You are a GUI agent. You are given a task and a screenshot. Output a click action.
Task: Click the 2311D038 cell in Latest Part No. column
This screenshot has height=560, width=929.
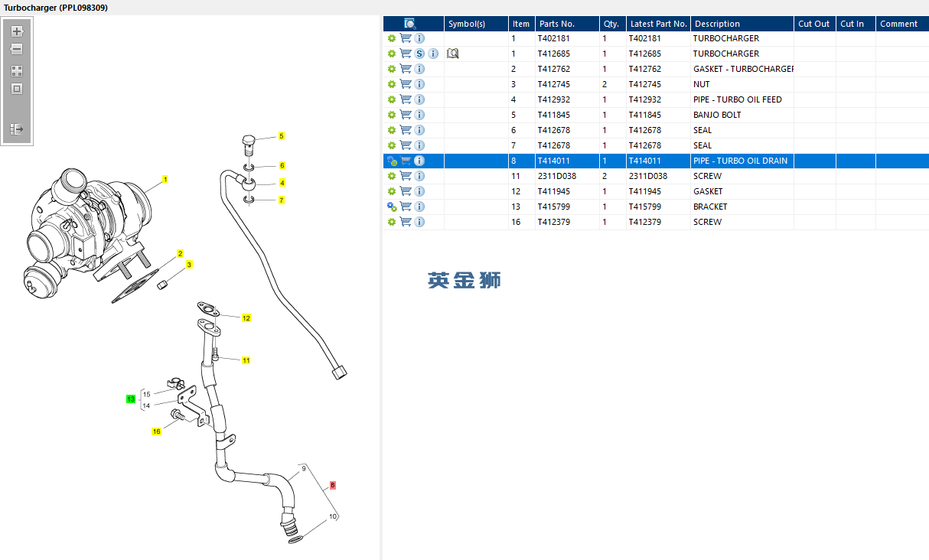pyautogui.click(x=658, y=176)
